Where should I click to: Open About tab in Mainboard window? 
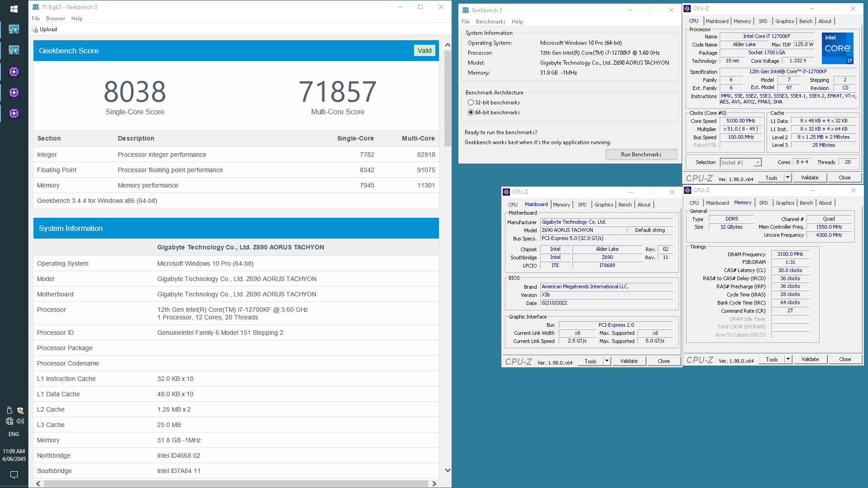644,205
